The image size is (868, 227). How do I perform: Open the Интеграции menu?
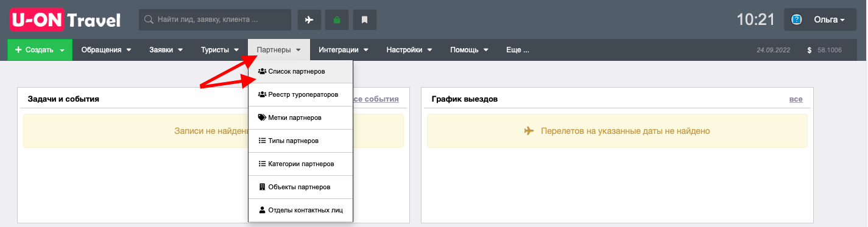(344, 50)
